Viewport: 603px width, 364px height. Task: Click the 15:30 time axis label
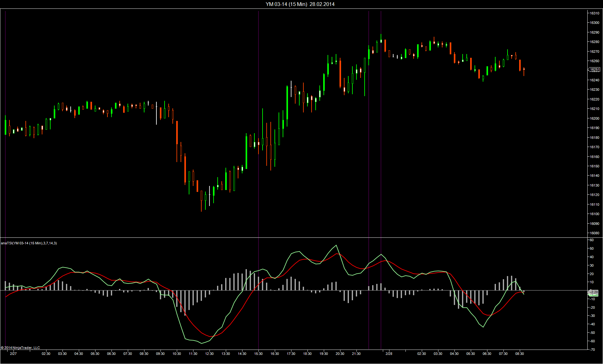coord(258,354)
